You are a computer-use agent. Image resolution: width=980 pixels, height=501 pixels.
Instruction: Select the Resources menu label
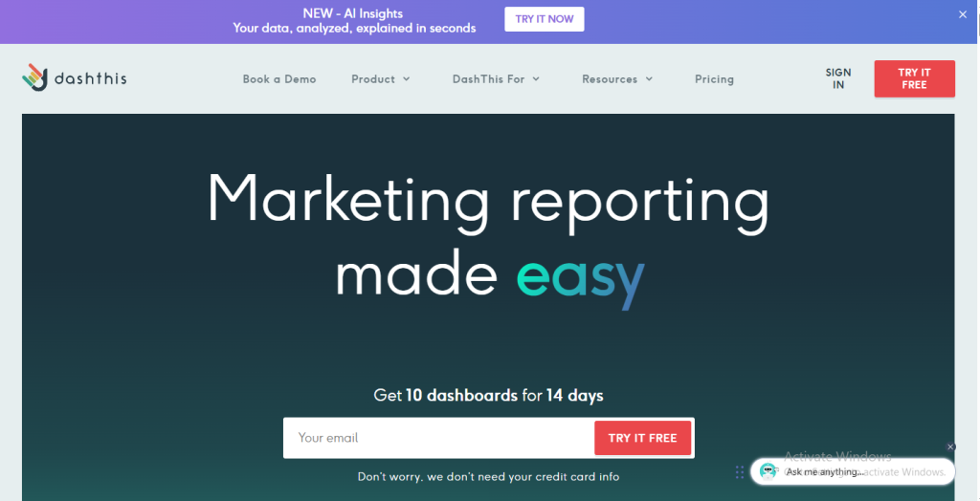pyautogui.click(x=609, y=79)
